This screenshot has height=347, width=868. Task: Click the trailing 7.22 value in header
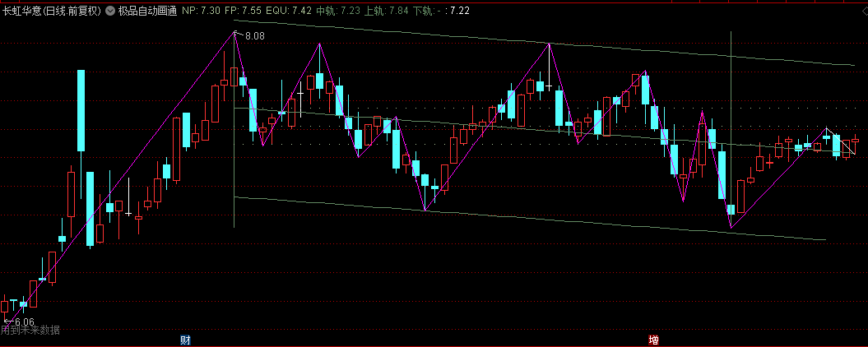pos(461,11)
